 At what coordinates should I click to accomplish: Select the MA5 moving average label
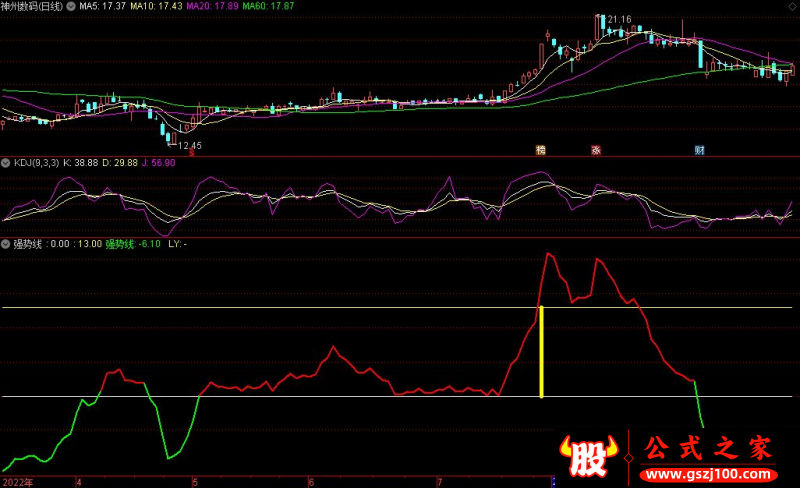point(103,7)
